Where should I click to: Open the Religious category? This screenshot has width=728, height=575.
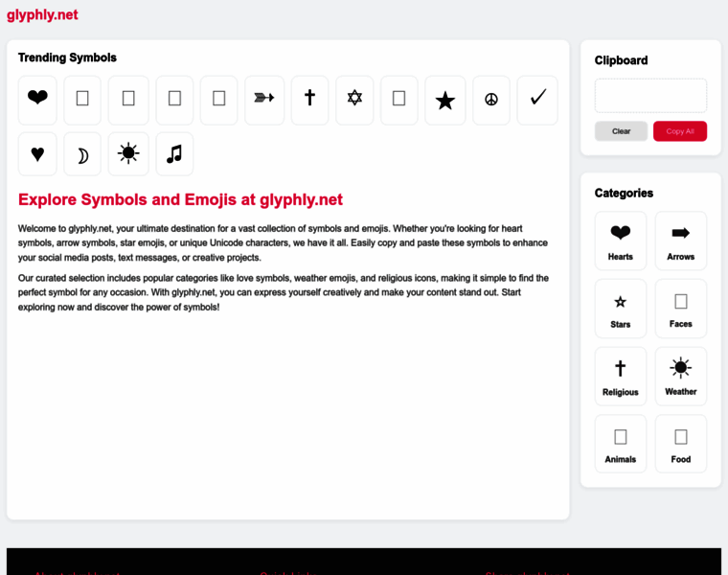point(621,377)
